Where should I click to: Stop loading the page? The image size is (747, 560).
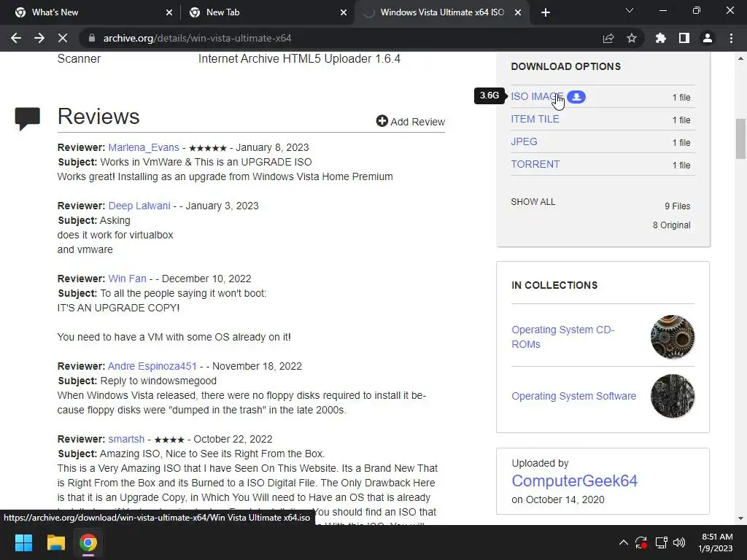point(63,38)
